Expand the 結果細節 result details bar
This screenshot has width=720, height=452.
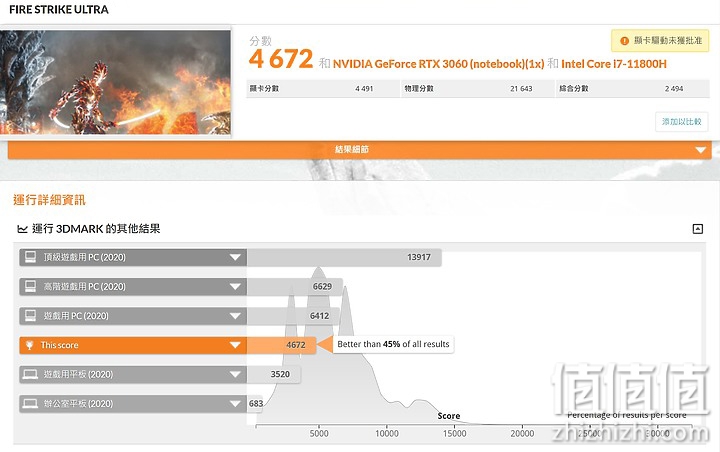tap(360, 150)
